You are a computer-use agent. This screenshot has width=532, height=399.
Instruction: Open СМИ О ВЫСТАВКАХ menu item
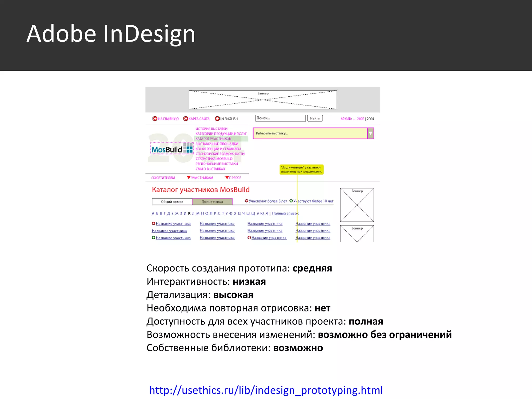[210, 169]
